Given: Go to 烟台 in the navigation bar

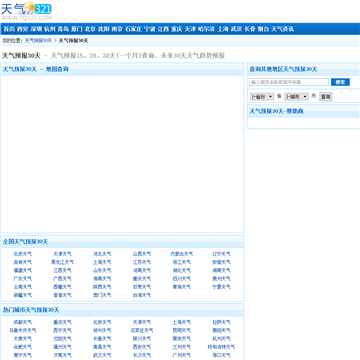Looking at the screenshot, I should [x=263, y=29].
